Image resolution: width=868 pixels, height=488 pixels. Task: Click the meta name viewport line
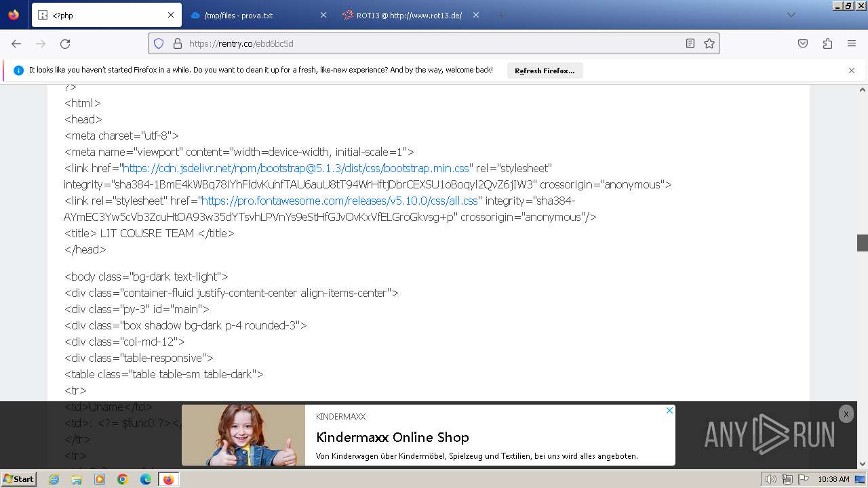coord(239,152)
